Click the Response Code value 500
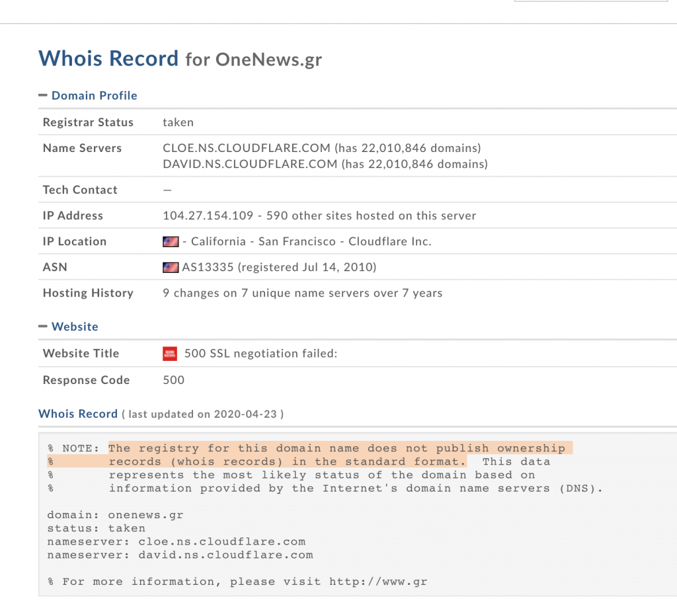The image size is (677, 616). [174, 380]
